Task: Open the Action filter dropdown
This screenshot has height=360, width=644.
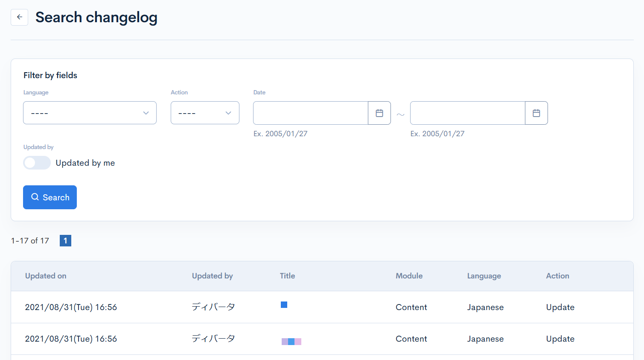Action: point(205,113)
